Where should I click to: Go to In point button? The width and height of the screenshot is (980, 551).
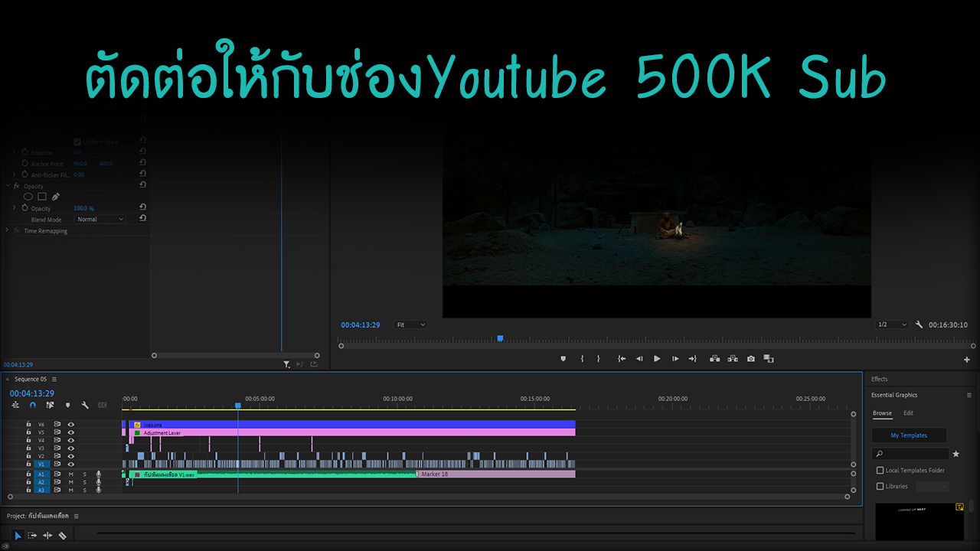pos(622,358)
